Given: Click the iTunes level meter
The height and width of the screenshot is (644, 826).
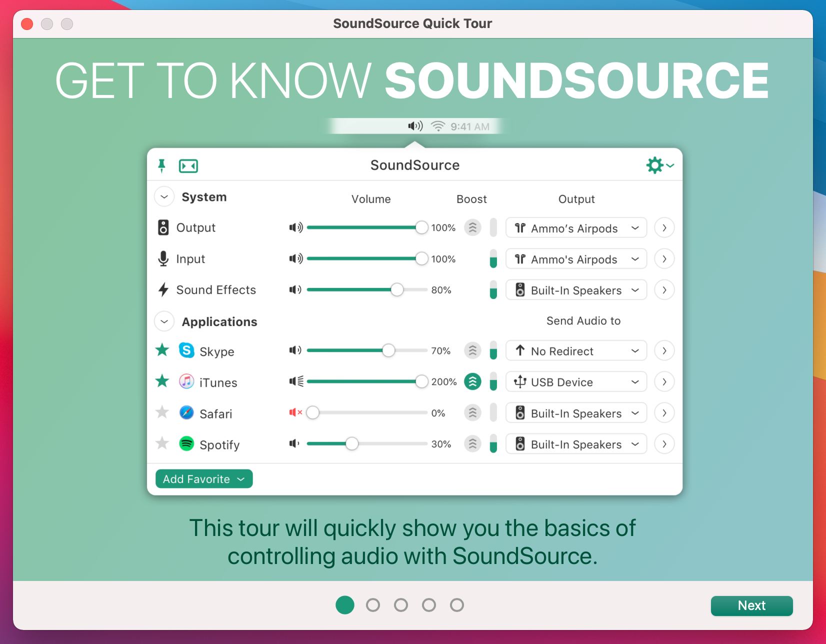Looking at the screenshot, I should click(493, 381).
